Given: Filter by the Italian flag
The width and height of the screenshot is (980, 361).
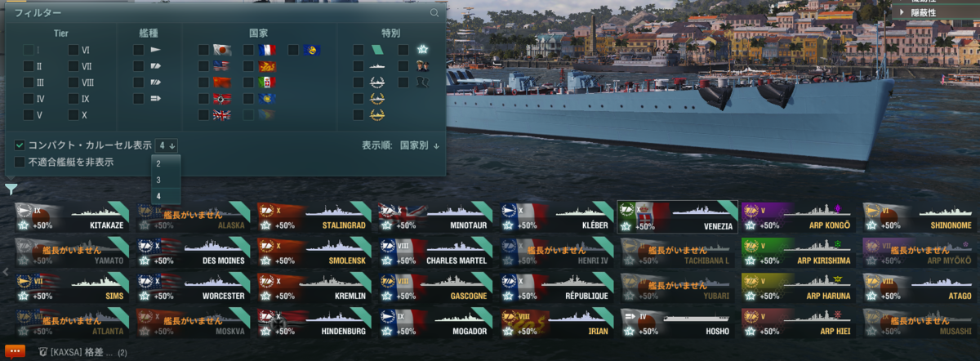Looking at the screenshot, I should pos(266,82).
